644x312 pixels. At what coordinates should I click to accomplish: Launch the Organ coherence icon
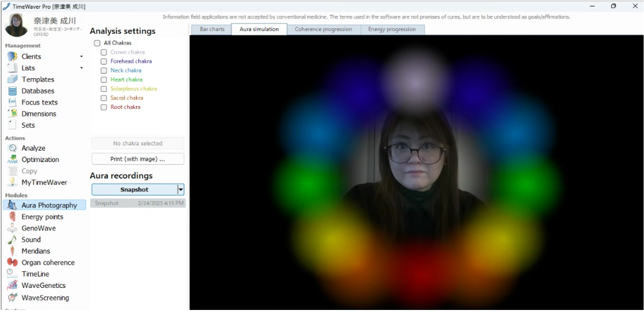(x=13, y=263)
